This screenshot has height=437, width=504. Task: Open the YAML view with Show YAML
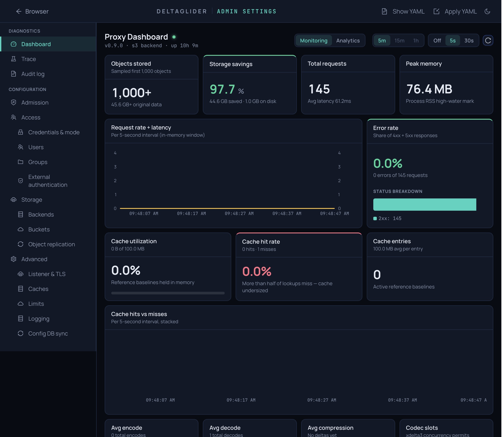pos(403,11)
